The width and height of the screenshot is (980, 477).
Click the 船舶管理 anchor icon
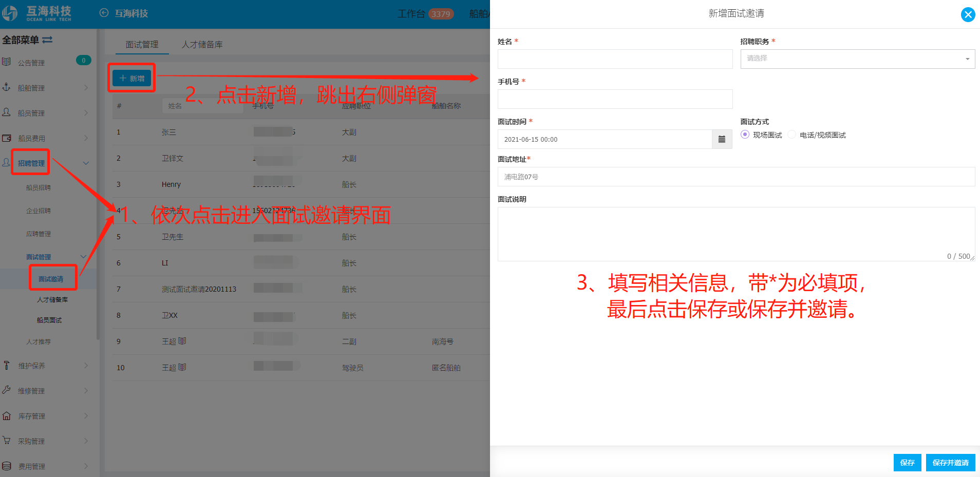(6, 87)
